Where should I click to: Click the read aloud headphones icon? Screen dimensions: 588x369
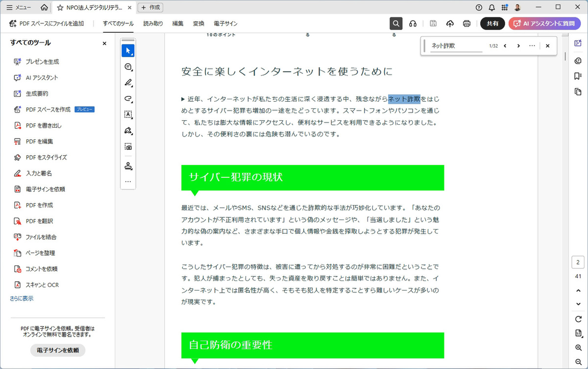tap(413, 23)
